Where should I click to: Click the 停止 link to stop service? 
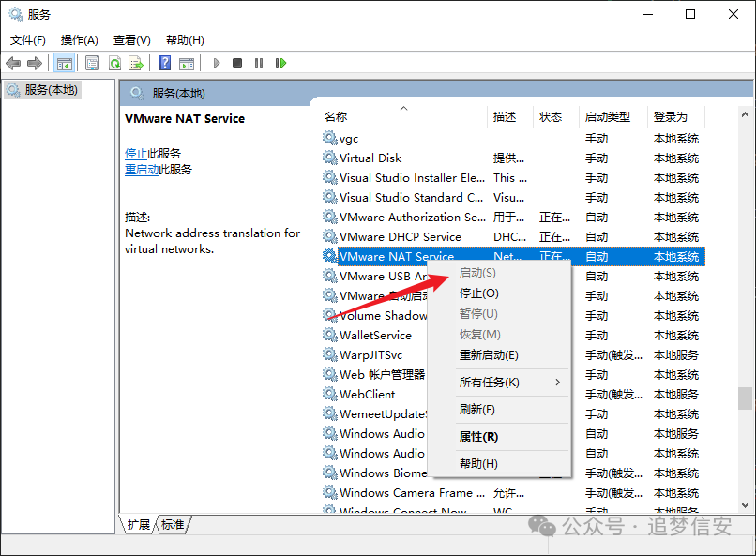pos(136,154)
